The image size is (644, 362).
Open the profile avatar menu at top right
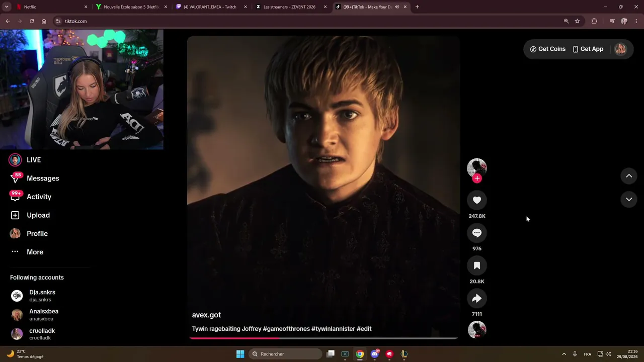[x=620, y=49]
